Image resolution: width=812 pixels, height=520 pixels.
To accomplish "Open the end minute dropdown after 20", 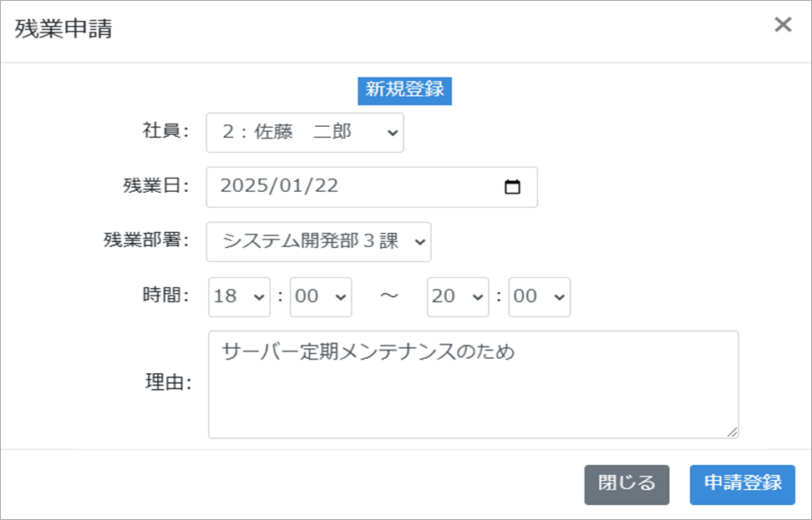I will [539, 297].
